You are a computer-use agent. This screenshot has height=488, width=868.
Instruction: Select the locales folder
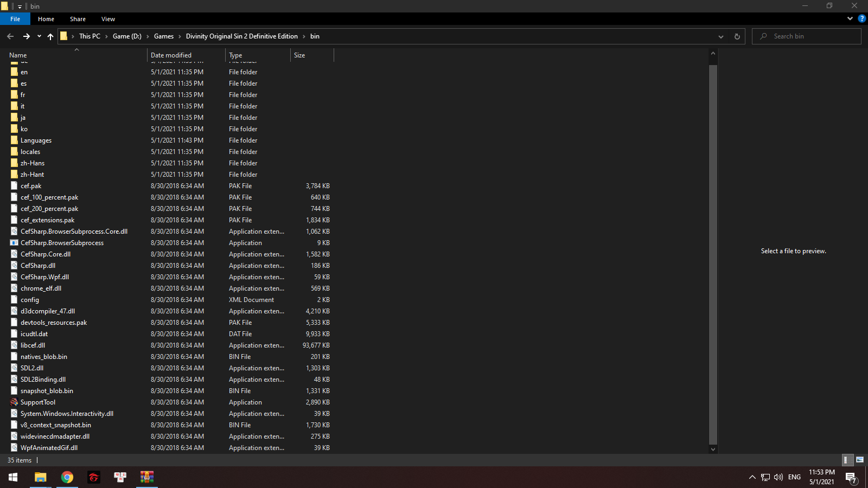(30, 152)
